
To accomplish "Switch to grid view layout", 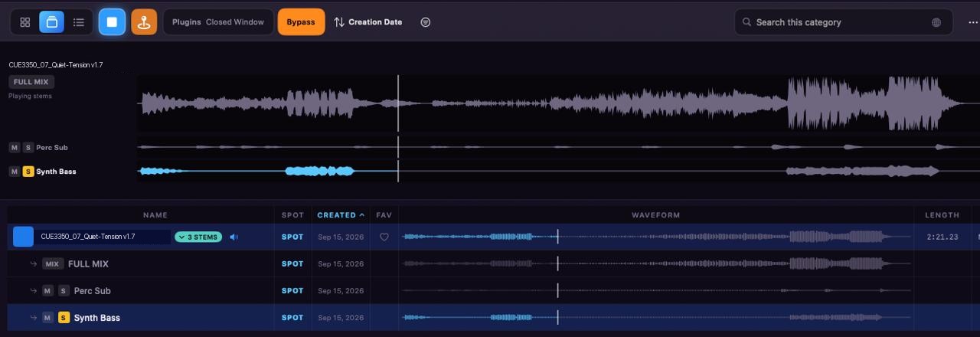I will coord(25,22).
